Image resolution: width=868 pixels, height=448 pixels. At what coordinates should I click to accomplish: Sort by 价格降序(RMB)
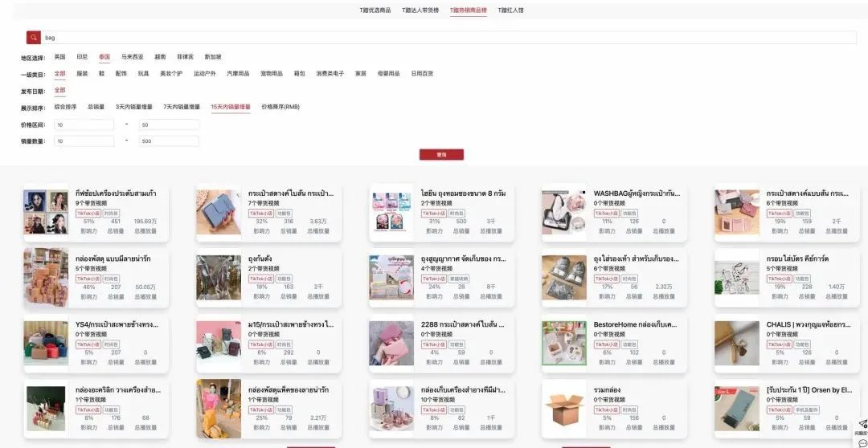[x=280, y=106]
